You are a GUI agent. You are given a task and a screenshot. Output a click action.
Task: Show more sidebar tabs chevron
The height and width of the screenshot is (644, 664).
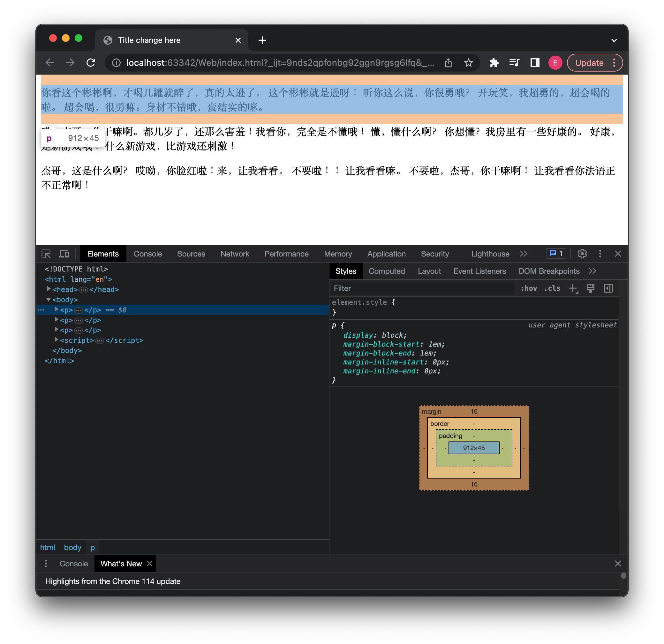[592, 271]
